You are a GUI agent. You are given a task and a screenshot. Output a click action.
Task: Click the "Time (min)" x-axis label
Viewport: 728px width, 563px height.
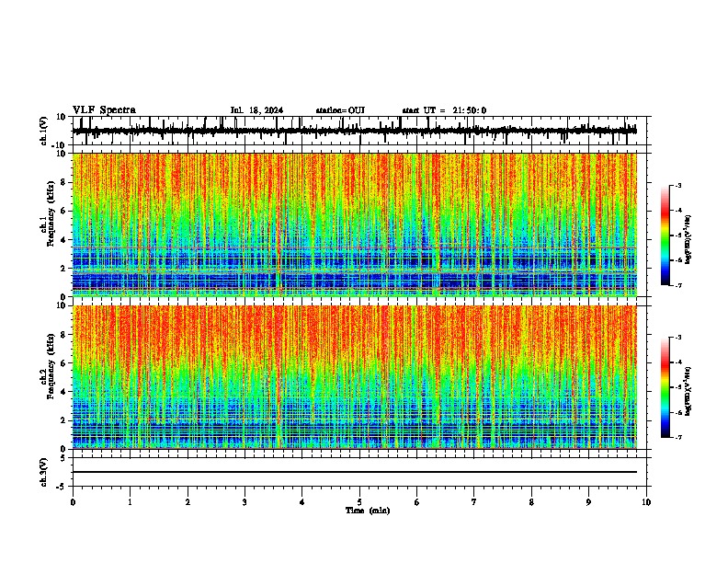click(x=368, y=511)
